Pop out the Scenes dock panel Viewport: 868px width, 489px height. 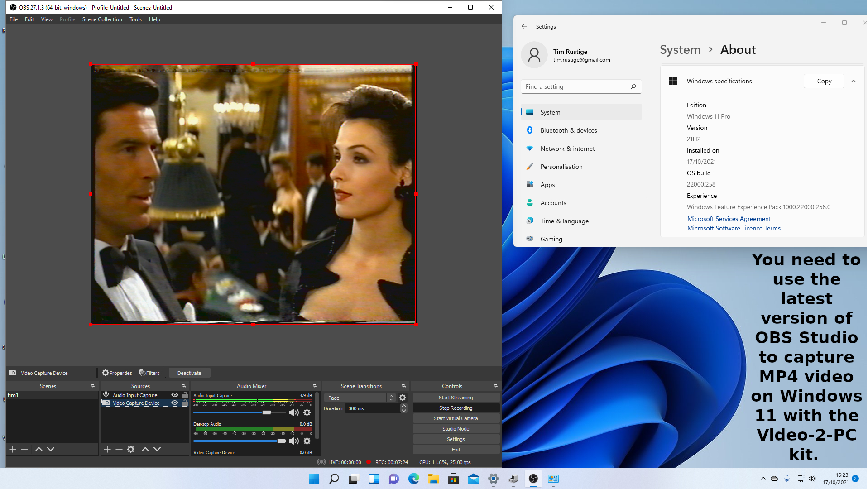tap(93, 386)
